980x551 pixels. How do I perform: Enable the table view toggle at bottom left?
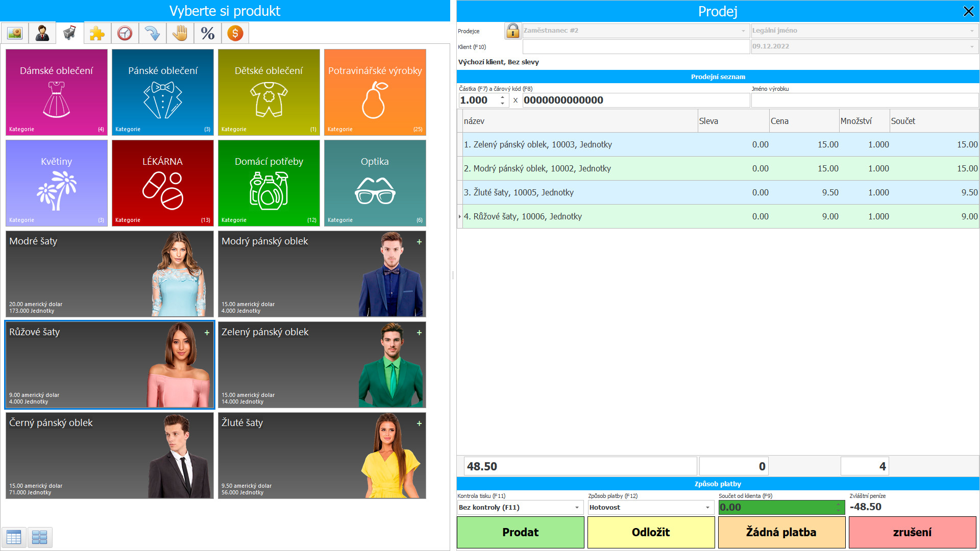pyautogui.click(x=14, y=537)
